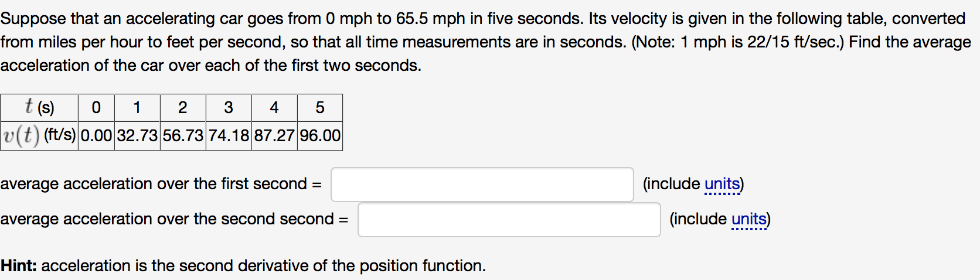
Task: Click the table cell reading 74.18
Action: point(229,136)
